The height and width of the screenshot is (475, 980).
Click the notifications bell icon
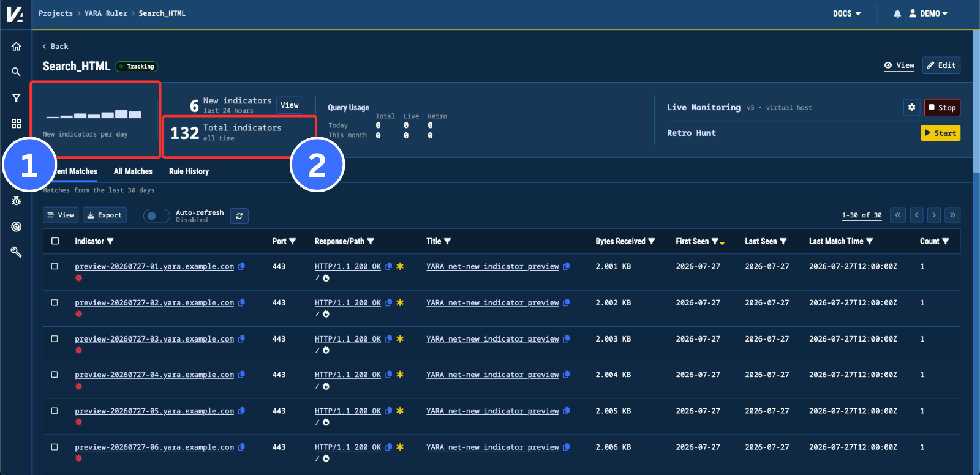coord(897,13)
